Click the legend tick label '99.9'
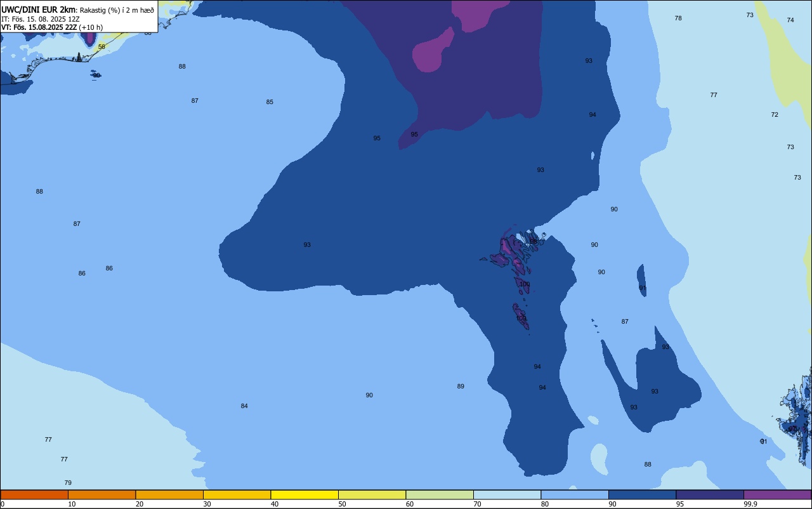812x509 pixels. 750,504
